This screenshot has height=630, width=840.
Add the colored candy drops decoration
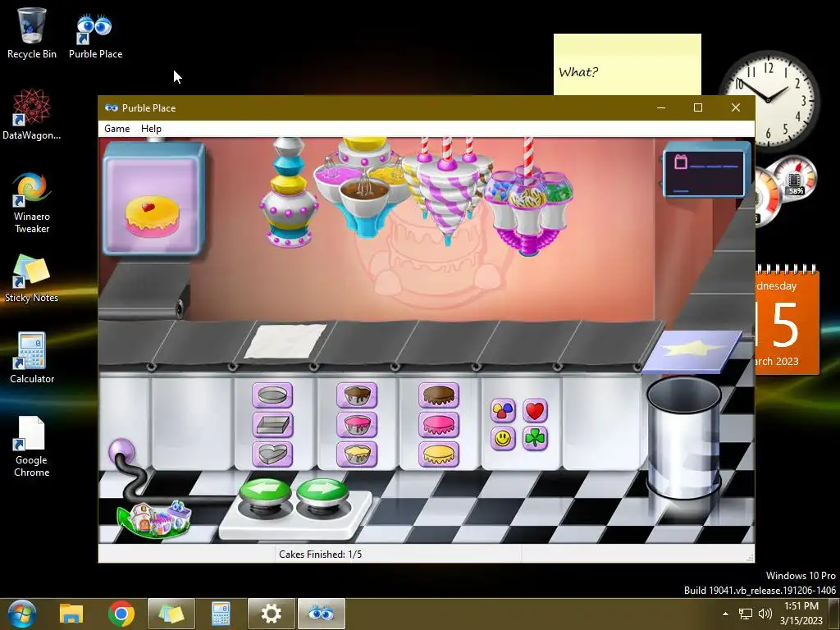click(x=503, y=411)
